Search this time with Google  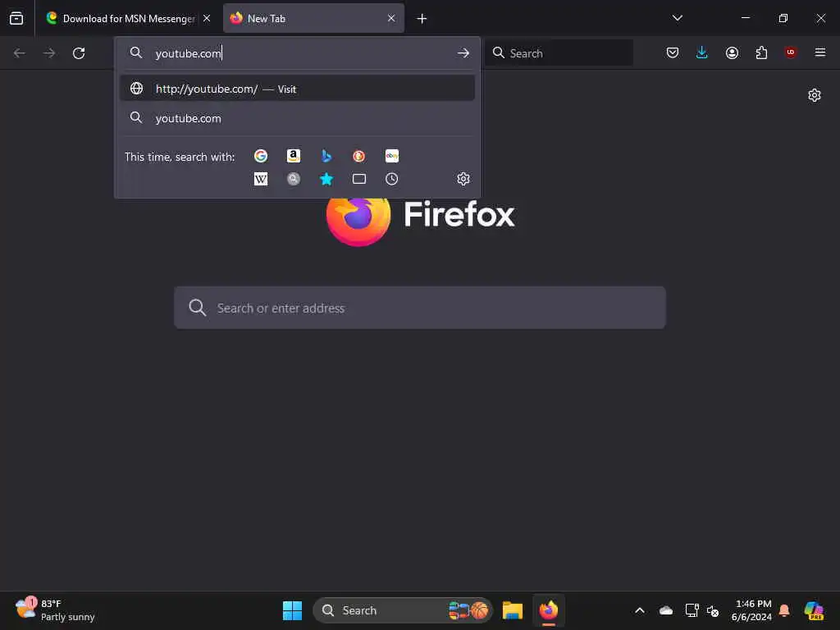point(261,156)
